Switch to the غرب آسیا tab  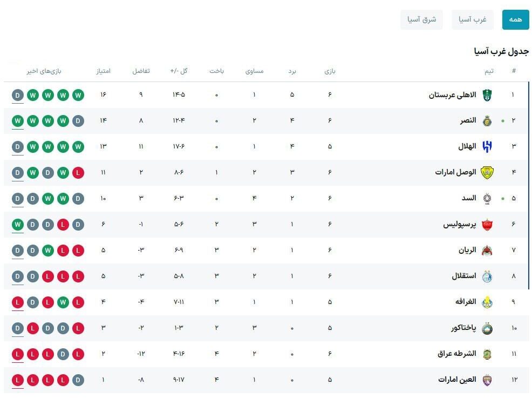473,19
